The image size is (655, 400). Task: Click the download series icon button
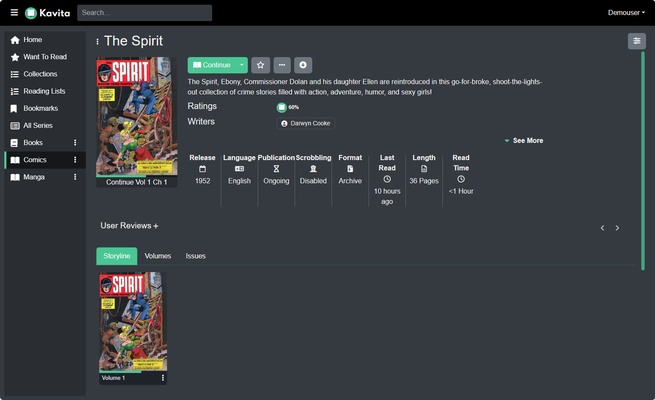coord(303,65)
